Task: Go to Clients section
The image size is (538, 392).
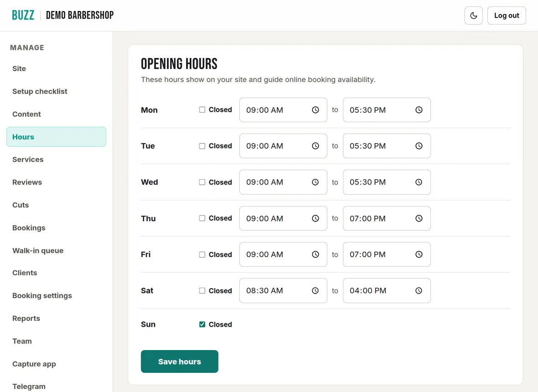Action: click(x=56, y=273)
